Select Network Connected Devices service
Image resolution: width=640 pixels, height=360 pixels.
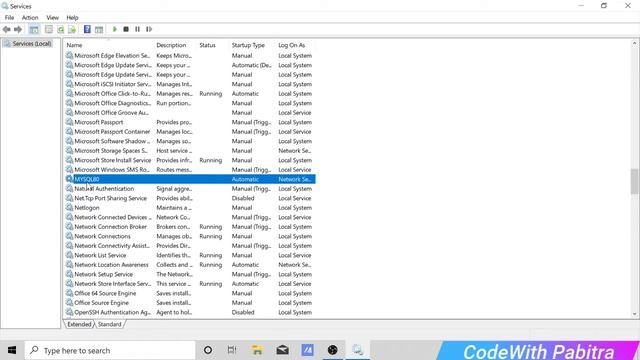tap(190, 217)
